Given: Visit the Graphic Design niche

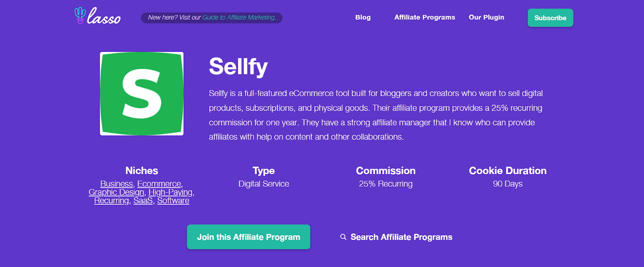Looking at the screenshot, I should point(116,192).
